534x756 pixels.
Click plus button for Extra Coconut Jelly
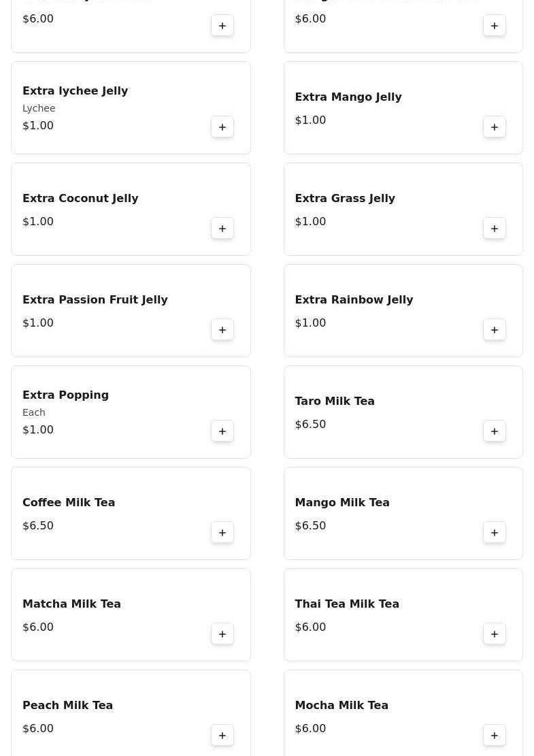222,229
